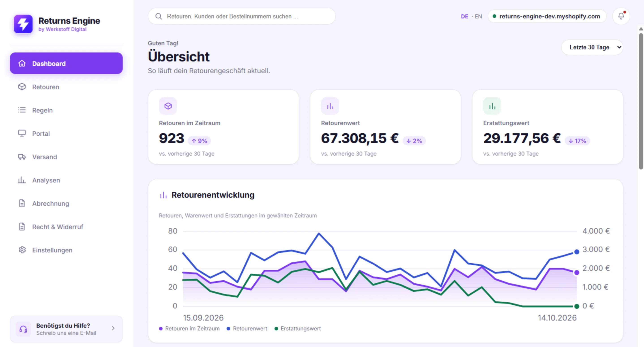Screen dimensions: 644x347
Task: Open the Versand menu entry
Action: (66, 157)
